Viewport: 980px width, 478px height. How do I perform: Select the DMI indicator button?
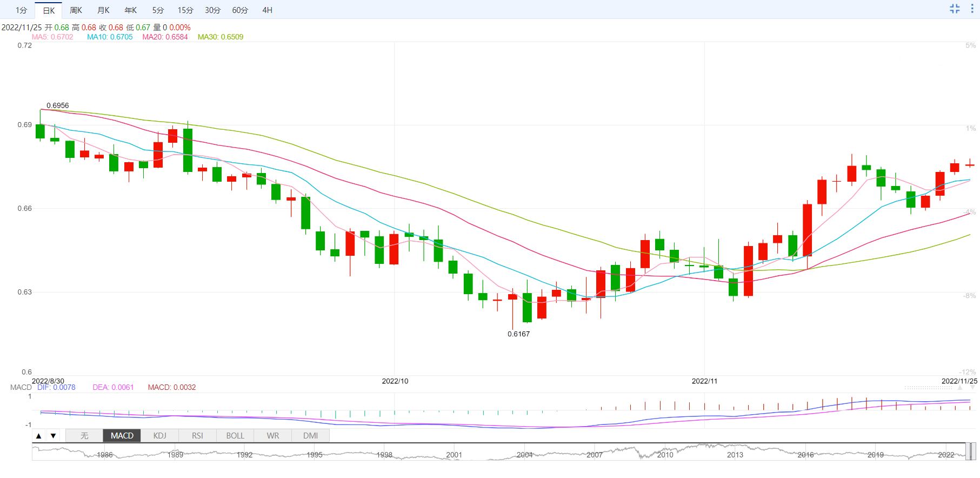(x=310, y=436)
